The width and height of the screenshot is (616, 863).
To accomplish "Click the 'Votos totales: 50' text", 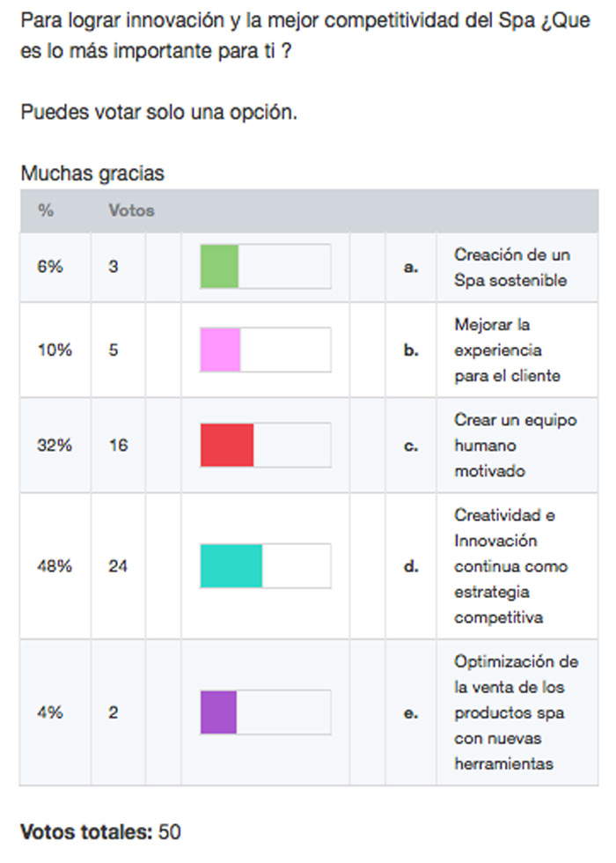I will [100, 831].
